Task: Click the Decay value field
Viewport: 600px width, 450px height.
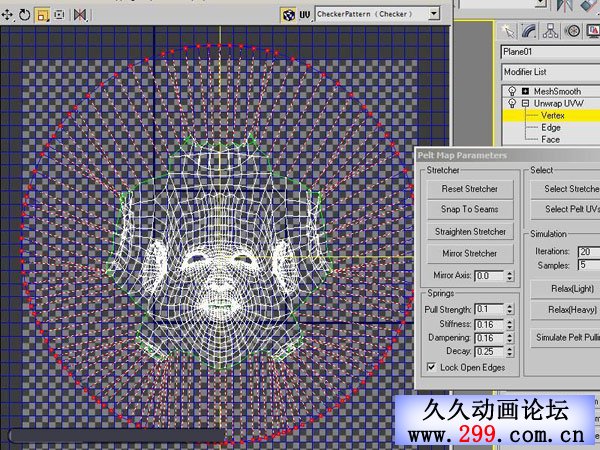Action: (490, 352)
